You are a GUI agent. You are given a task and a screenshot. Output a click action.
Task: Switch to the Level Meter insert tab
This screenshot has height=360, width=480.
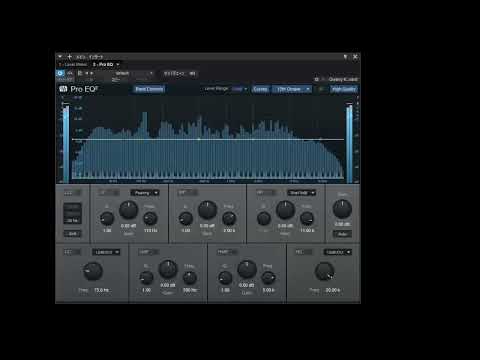click(x=74, y=65)
